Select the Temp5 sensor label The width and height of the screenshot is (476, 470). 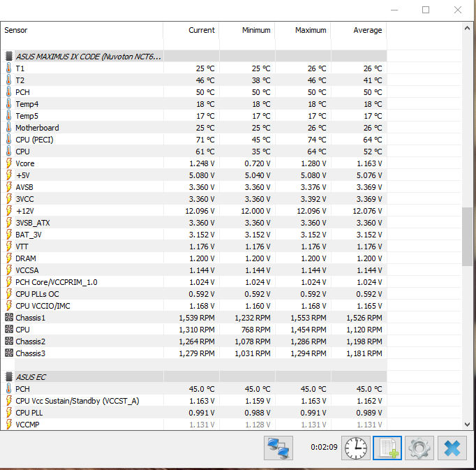tap(27, 116)
